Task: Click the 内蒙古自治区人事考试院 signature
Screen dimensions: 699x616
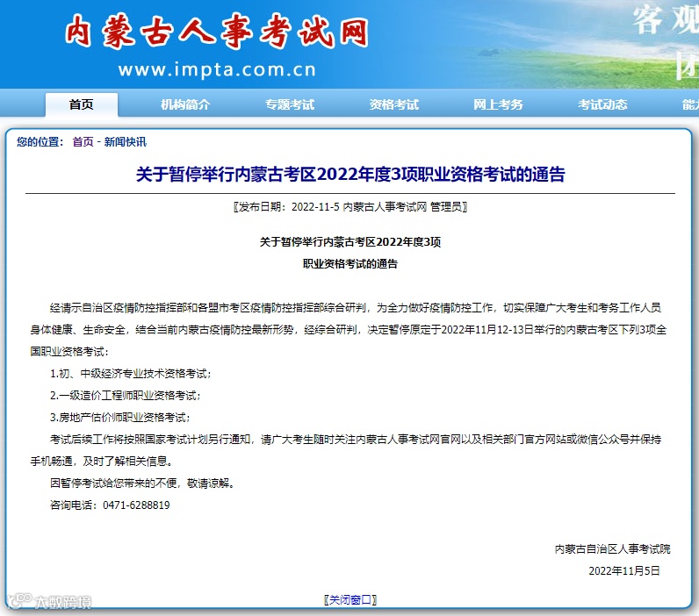Action: click(613, 549)
